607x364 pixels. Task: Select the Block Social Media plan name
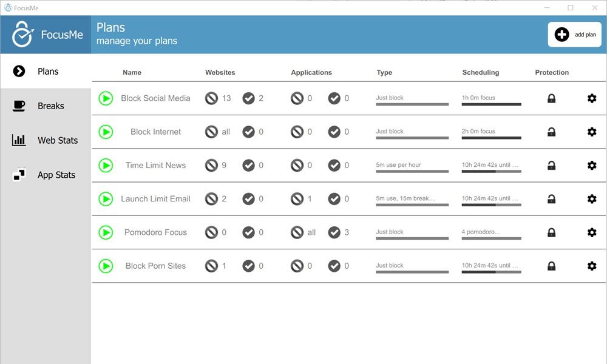[x=155, y=98]
